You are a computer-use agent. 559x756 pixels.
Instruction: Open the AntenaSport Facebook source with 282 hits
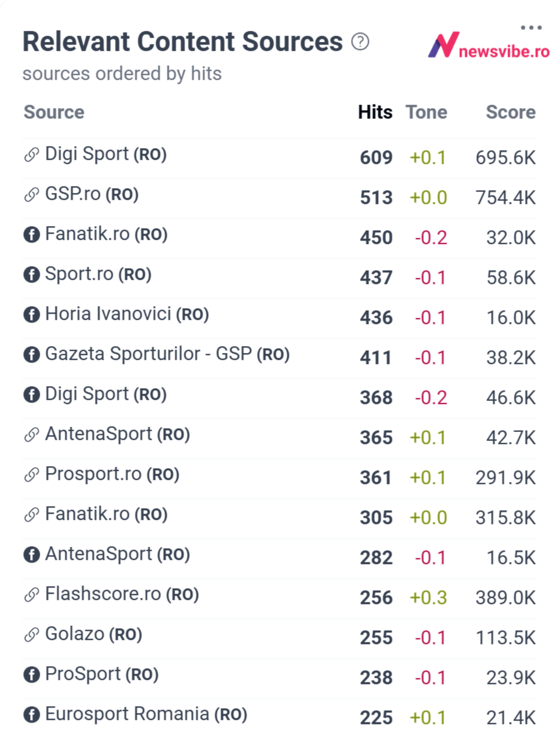[x=118, y=554]
